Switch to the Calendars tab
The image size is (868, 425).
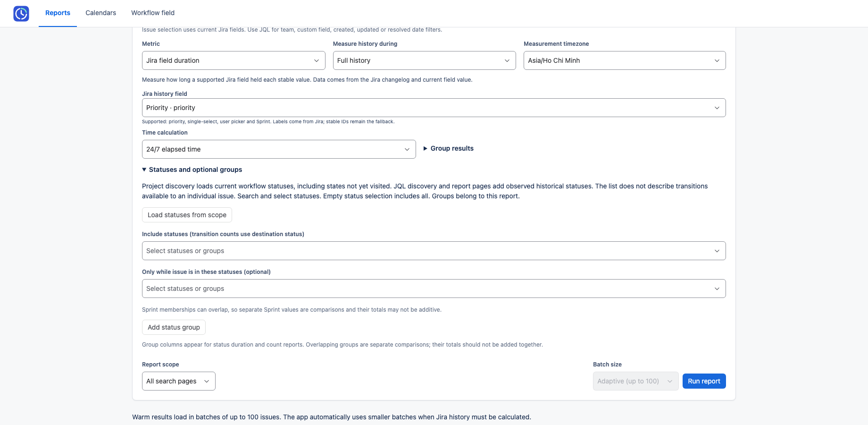click(x=100, y=13)
